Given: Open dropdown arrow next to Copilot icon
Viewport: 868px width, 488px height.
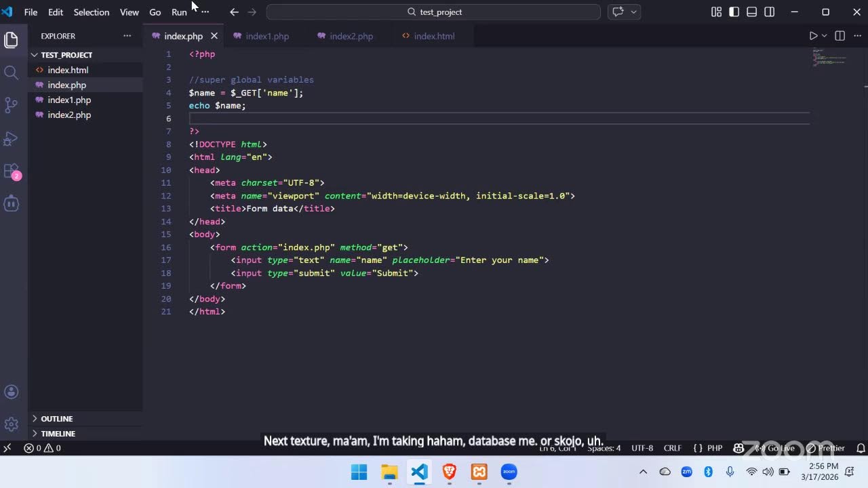Looking at the screenshot, I should 635,12.
